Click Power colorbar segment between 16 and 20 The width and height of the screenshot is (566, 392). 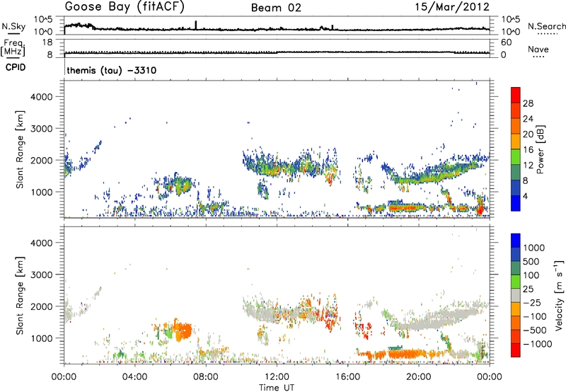pyautogui.click(x=516, y=142)
